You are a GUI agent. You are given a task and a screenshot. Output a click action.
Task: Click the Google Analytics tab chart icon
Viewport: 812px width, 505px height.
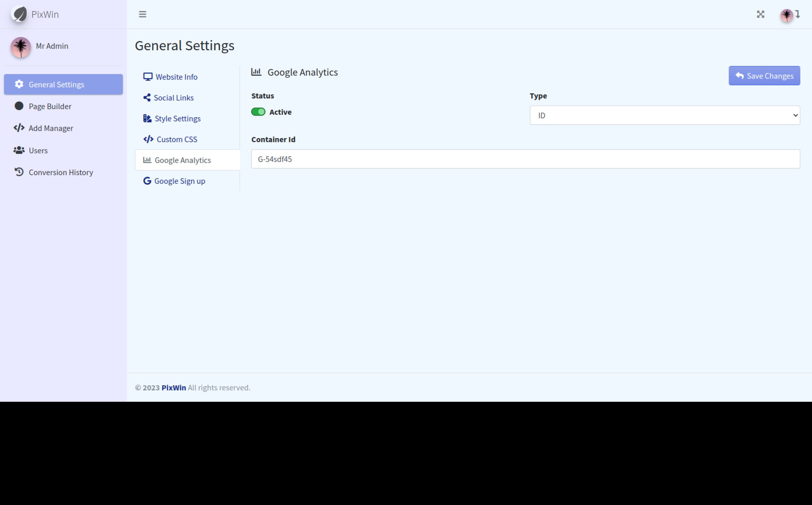click(147, 160)
